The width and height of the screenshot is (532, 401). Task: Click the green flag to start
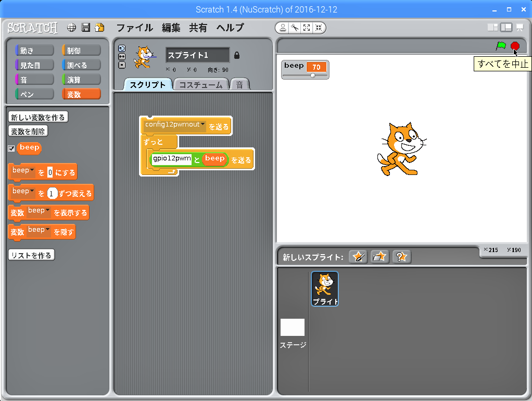tap(501, 46)
